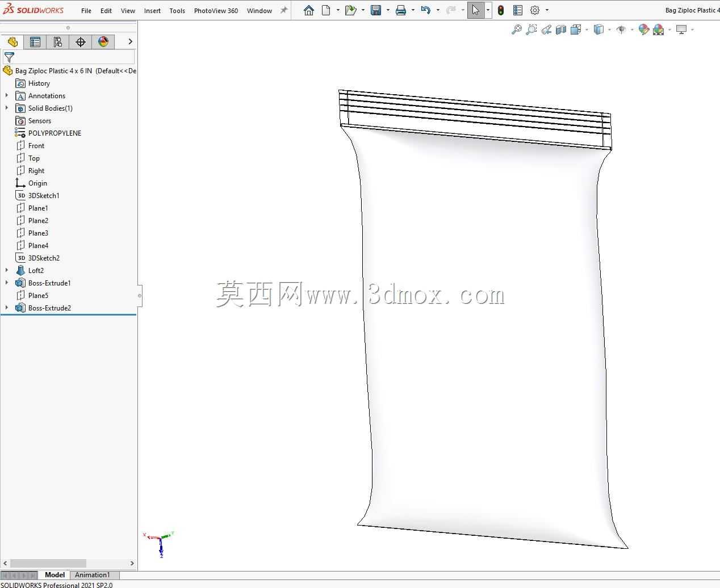Viewport: 720px width, 588px height.
Task: Activate the Select cursor tool
Action: point(476,10)
